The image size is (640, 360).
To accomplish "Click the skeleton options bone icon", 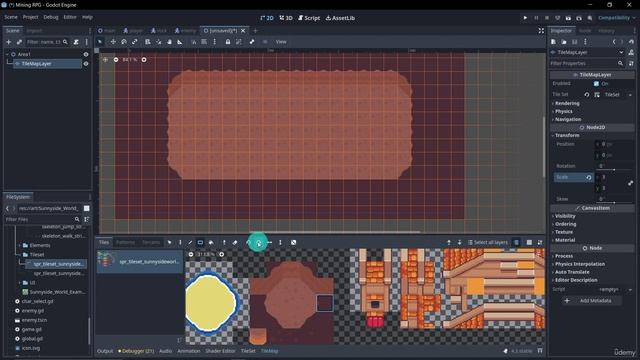I will coord(252,42).
